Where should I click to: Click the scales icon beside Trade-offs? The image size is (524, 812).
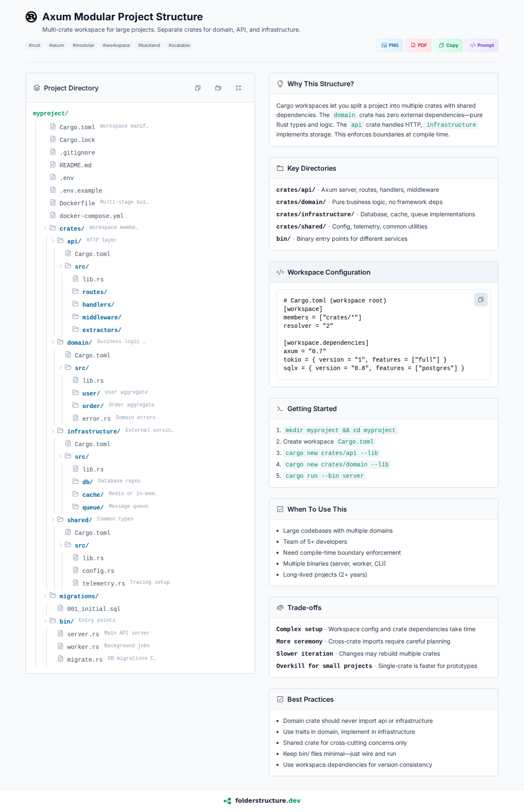[280, 608]
